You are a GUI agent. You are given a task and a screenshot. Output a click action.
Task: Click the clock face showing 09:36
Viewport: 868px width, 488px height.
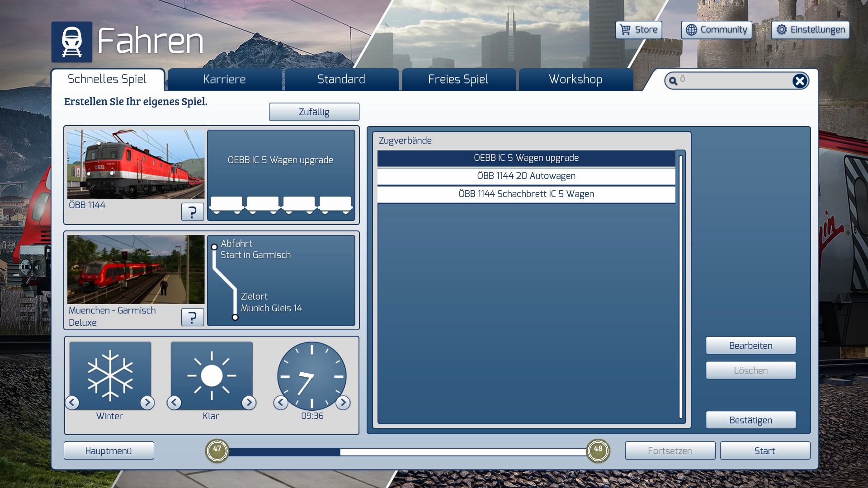311,375
